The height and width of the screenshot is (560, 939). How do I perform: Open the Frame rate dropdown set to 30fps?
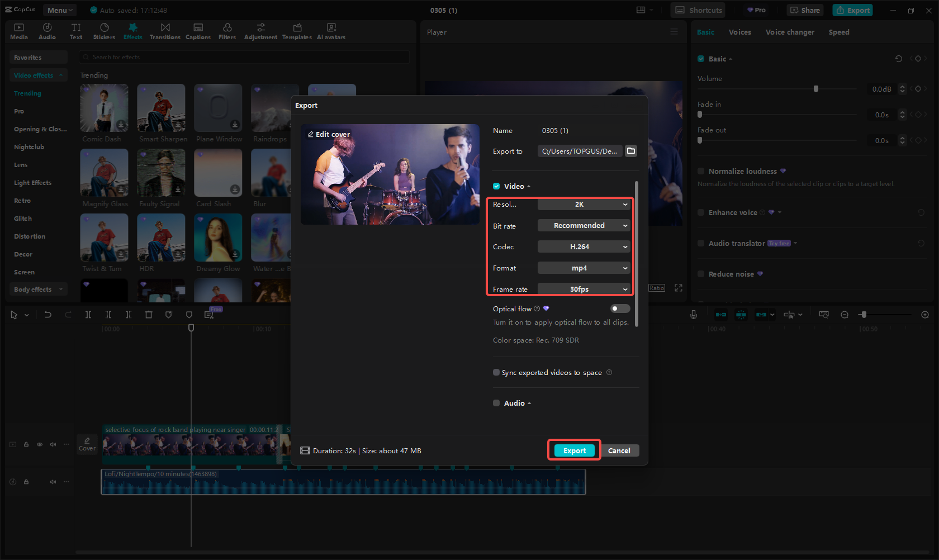[x=584, y=289]
